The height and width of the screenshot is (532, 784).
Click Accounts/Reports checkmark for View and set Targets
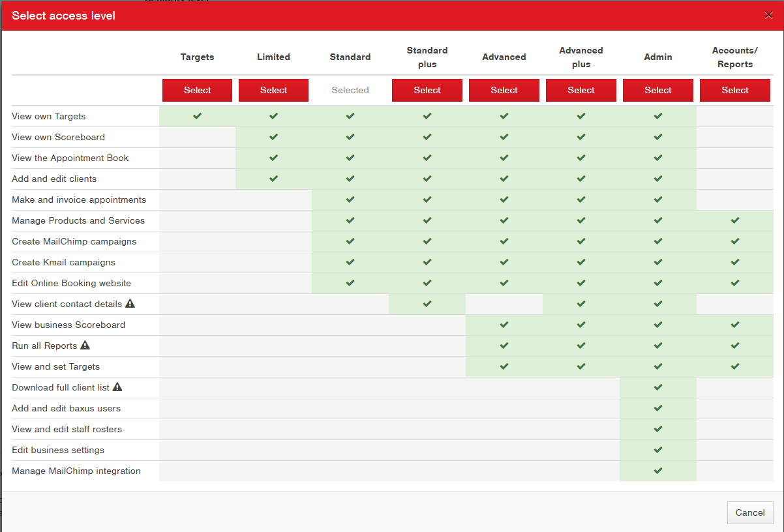tap(735, 366)
